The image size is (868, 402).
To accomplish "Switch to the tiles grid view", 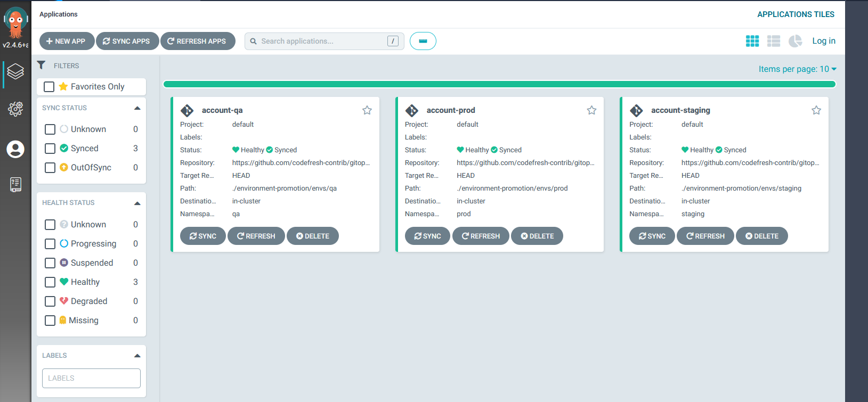I will tap(752, 41).
